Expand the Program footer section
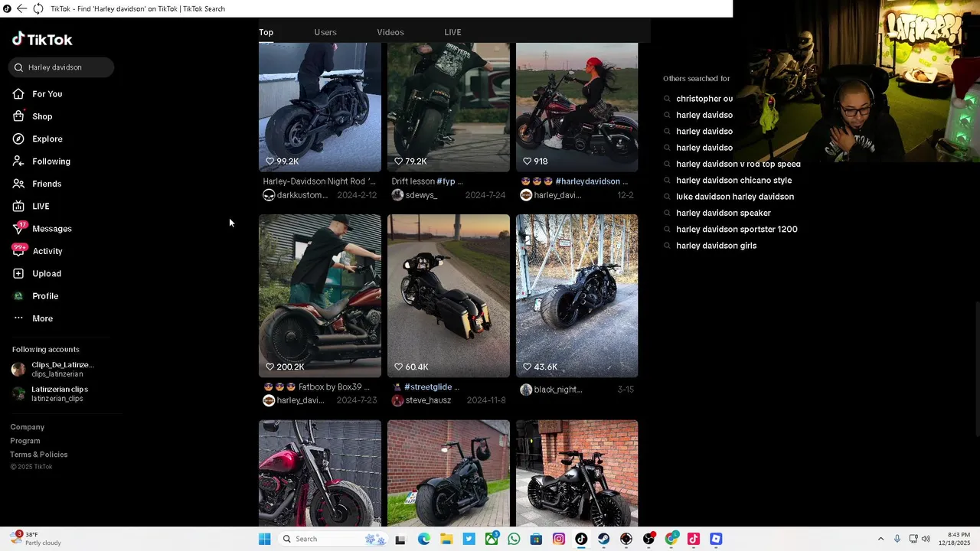This screenshot has height=551, width=980. [x=25, y=441]
